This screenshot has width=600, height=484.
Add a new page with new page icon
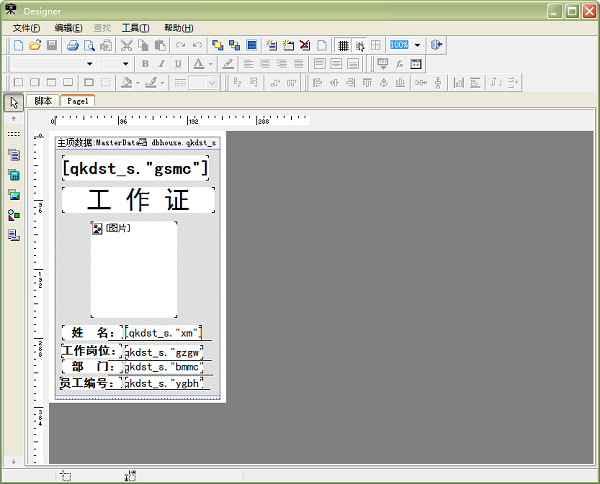click(272, 45)
